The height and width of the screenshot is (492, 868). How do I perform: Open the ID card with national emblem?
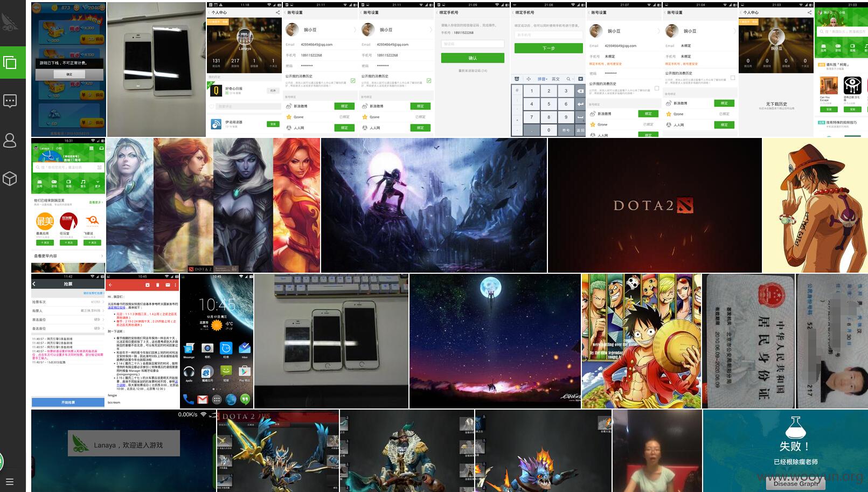[749, 341]
